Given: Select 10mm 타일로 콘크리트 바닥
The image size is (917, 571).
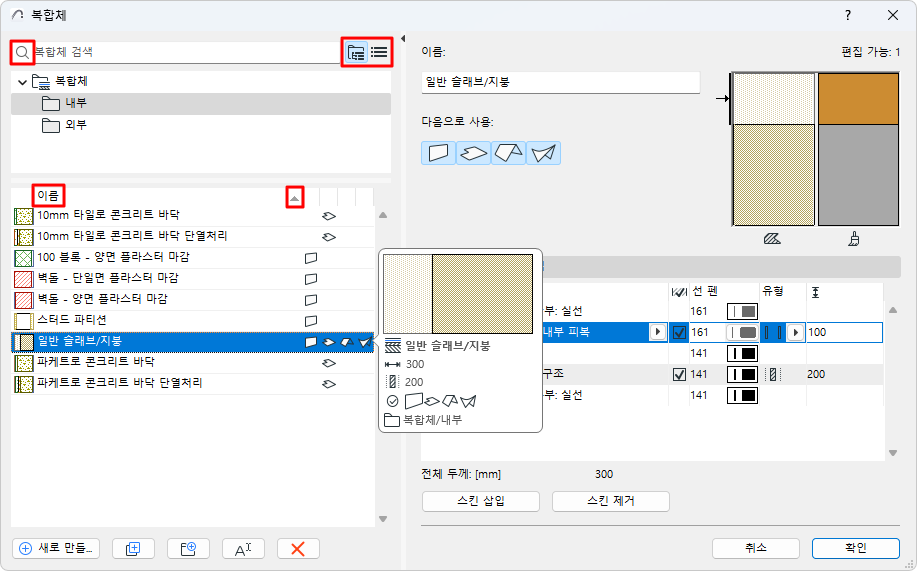Looking at the screenshot, I should pos(192,215).
